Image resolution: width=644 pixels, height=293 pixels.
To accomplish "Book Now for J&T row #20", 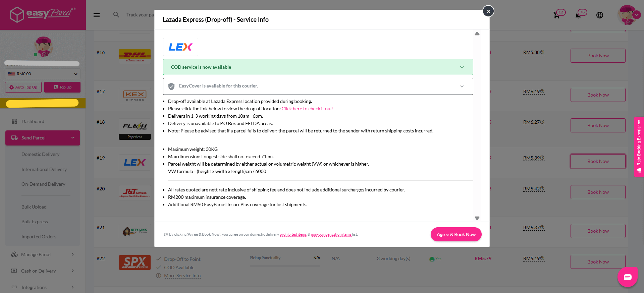I will 598,192.
